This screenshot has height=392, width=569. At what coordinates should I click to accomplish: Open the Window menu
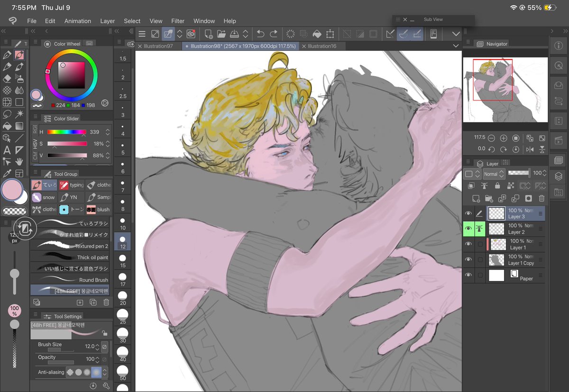click(204, 21)
